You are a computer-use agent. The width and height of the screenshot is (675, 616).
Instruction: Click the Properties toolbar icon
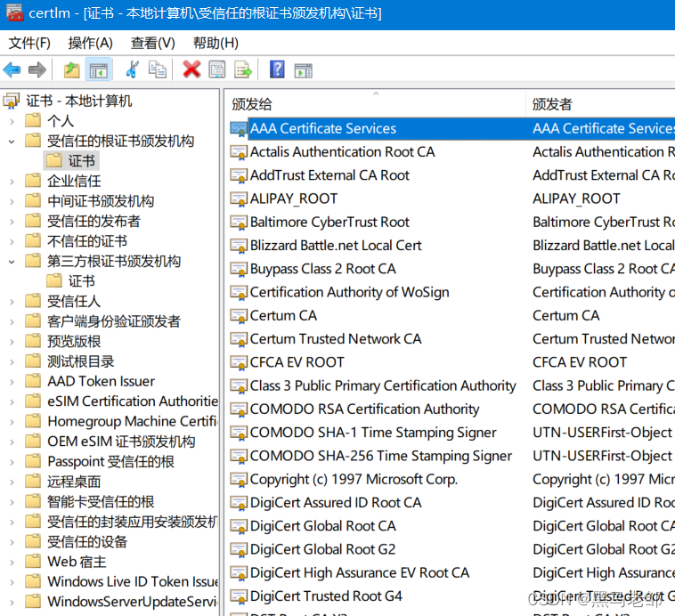[x=217, y=69]
